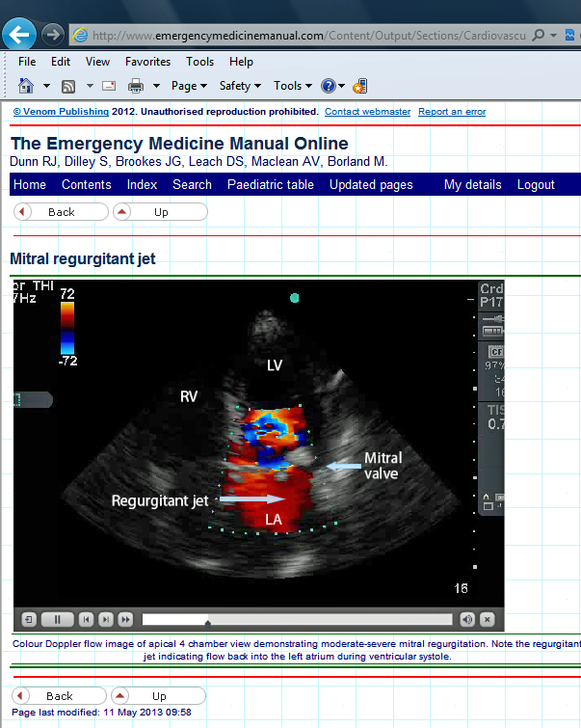The width and height of the screenshot is (581, 728).
Task: Click the Contact webmaster link
Action: (x=367, y=112)
